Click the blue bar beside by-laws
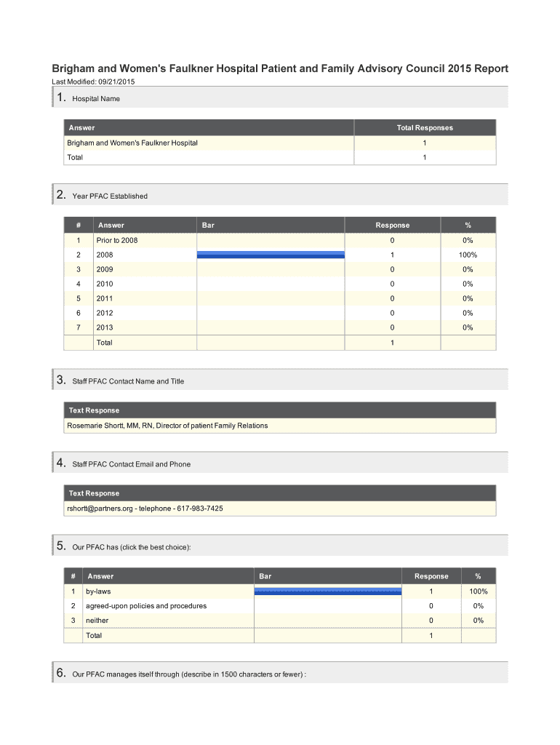This screenshot has width=560, height=745. 327,591
